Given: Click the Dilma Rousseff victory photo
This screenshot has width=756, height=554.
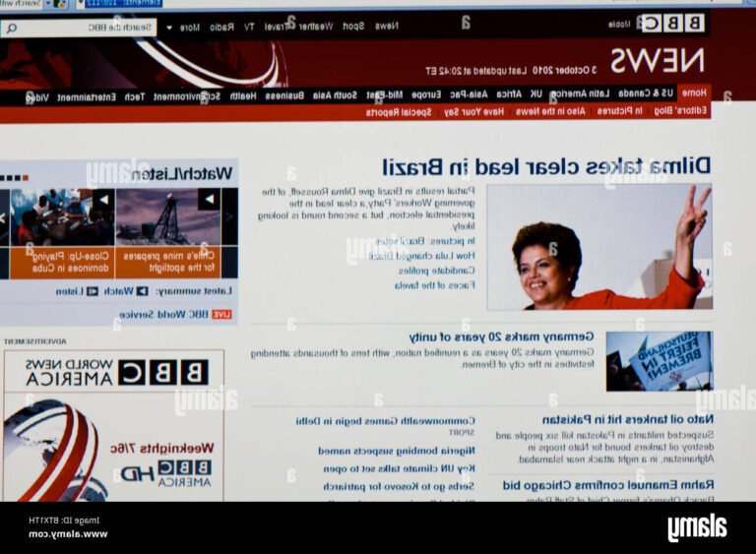Looking at the screenshot, I should [599, 246].
